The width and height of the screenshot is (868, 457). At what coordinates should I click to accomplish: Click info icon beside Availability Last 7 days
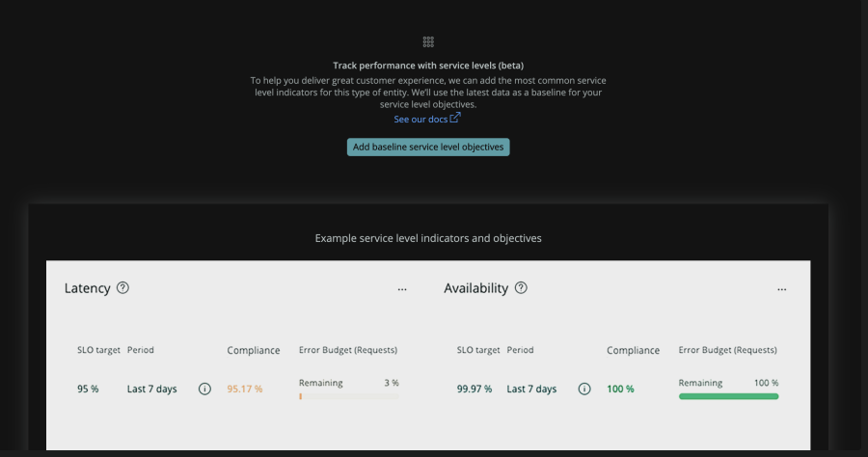pyautogui.click(x=584, y=390)
